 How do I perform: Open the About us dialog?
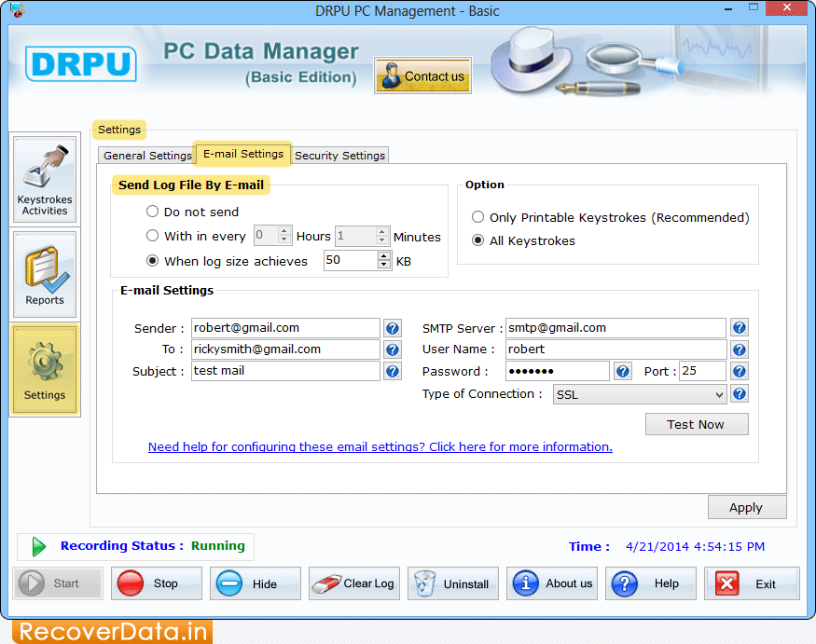pos(552,583)
